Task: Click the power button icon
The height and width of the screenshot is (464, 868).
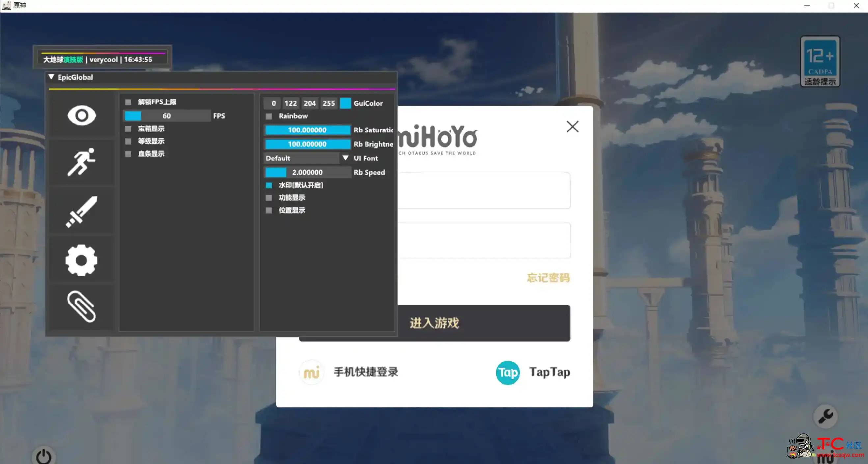Action: (43, 456)
